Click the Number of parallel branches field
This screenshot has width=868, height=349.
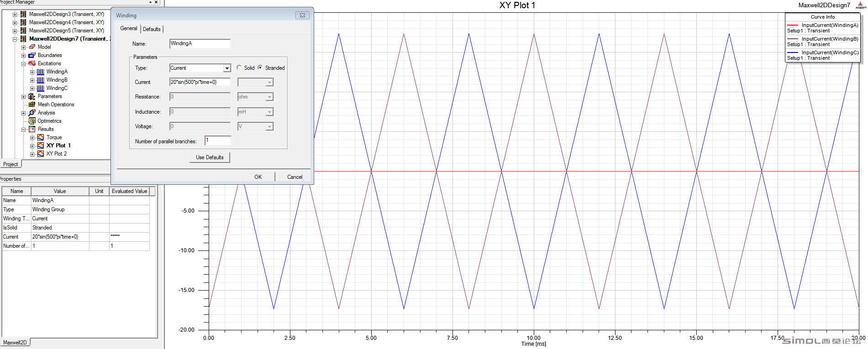pos(218,141)
